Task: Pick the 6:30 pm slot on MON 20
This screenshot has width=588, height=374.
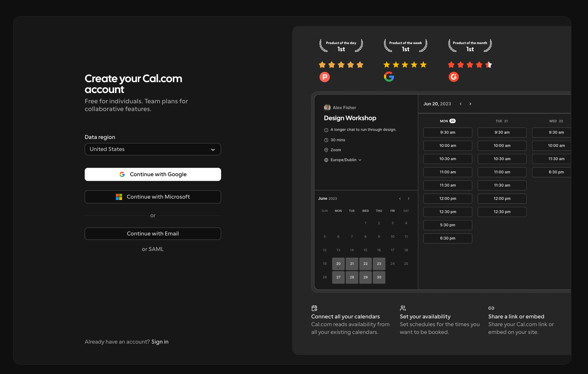Action: coord(448,238)
